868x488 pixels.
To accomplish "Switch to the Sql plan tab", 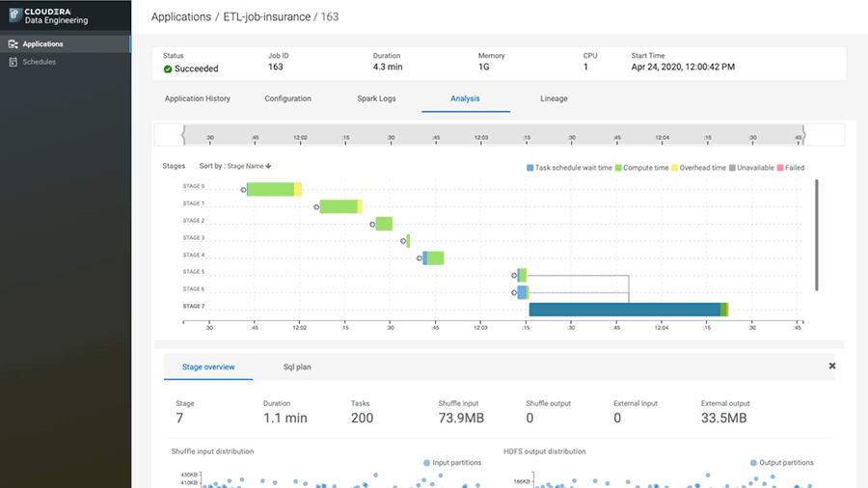I will click(297, 366).
